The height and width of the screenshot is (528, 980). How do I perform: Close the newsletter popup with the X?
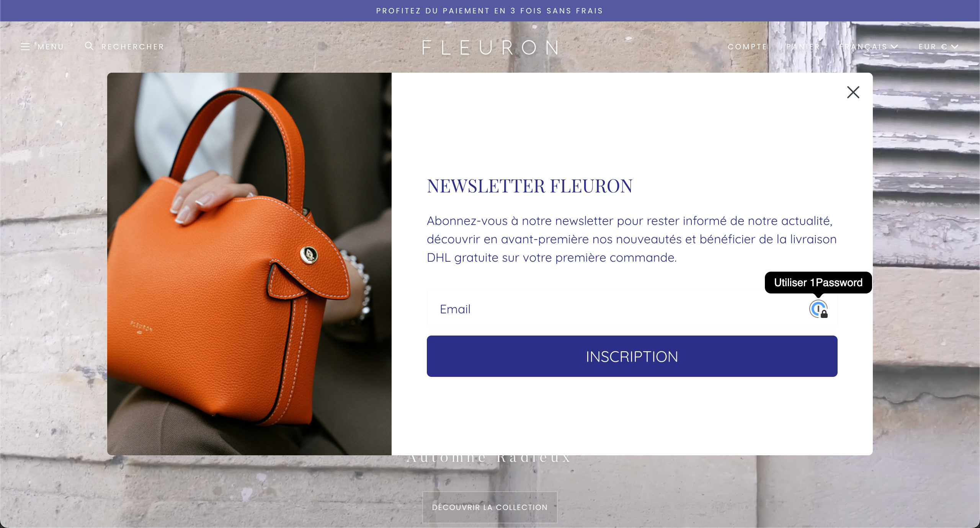853,92
